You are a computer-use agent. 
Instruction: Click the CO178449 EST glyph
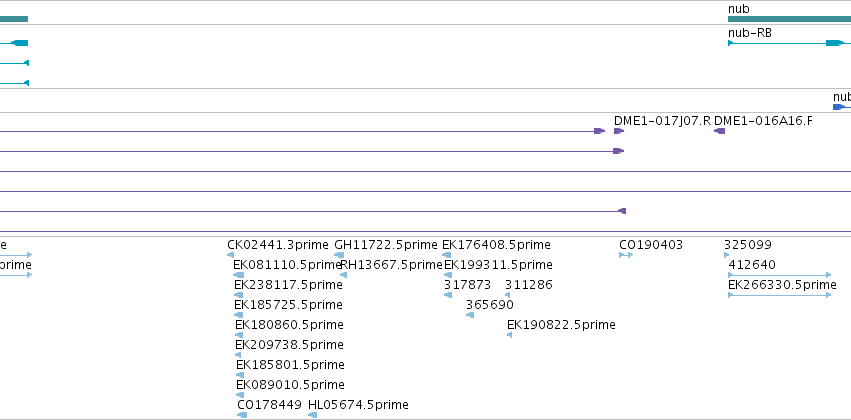(242, 415)
